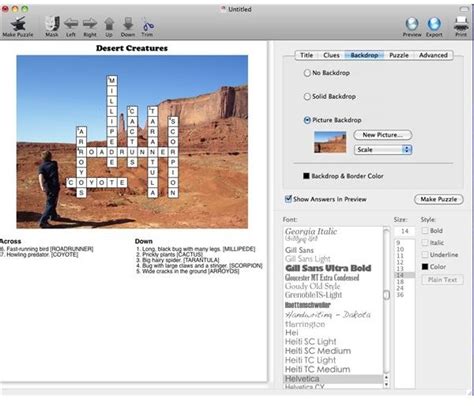Select font size 11 in the list
The width and height of the screenshot is (474, 406).
click(x=405, y=256)
